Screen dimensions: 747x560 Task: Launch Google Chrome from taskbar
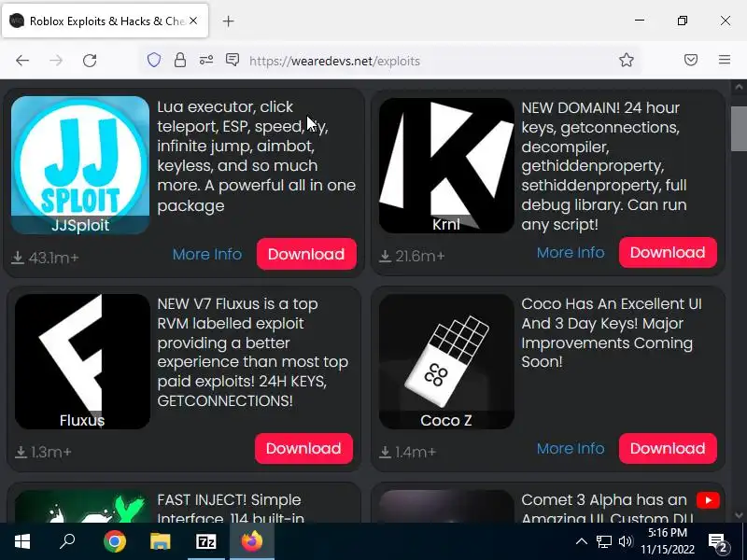114,541
